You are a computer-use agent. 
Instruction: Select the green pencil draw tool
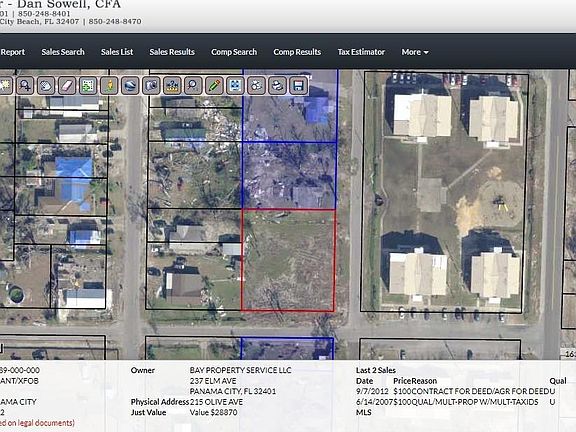(x=214, y=86)
